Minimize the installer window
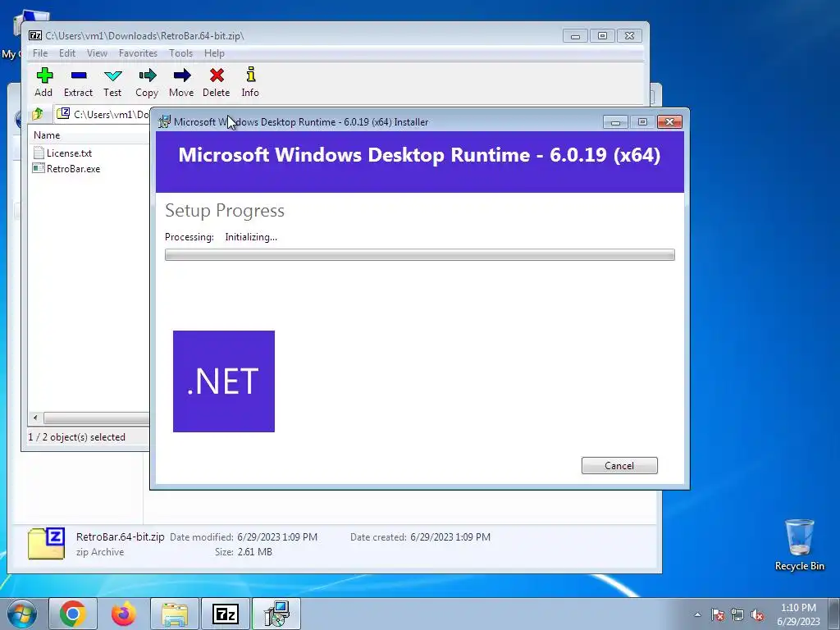The width and height of the screenshot is (840, 630). point(615,122)
